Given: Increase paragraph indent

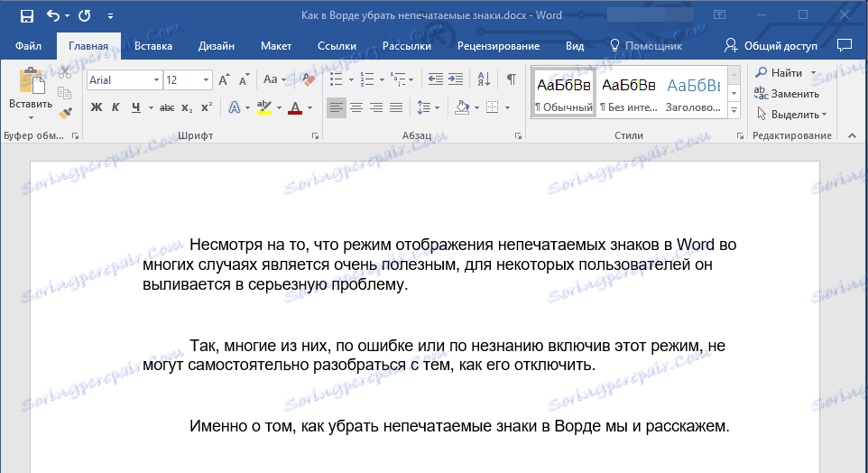Looking at the screenshot, I should point(456,79).
